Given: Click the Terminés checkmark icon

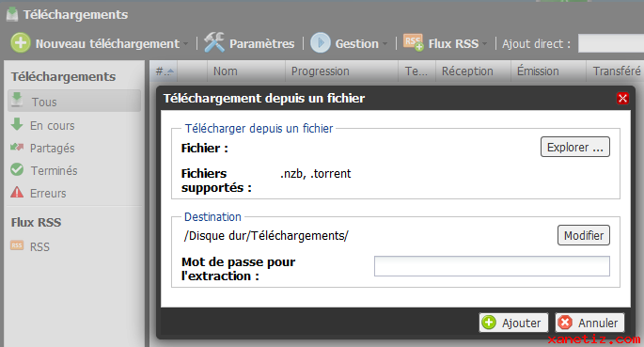Looking at the screenshot, I should pos(17,169).
